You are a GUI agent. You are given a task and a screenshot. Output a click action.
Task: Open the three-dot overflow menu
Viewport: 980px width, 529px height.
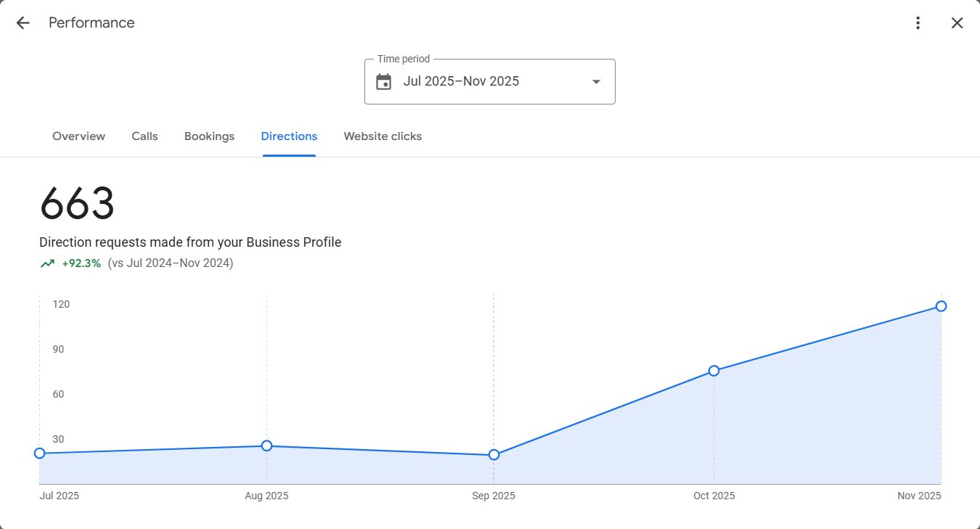point(918,22)
